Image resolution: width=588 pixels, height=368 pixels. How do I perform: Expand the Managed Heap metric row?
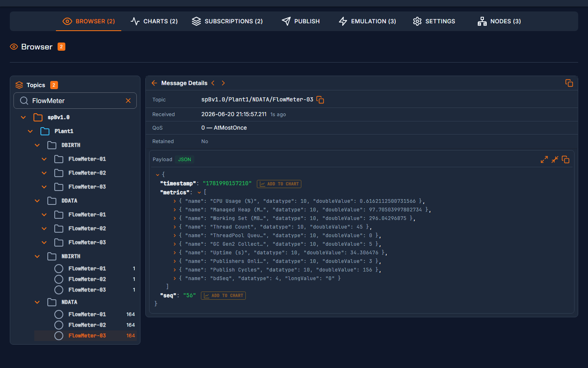click(175, 210)
